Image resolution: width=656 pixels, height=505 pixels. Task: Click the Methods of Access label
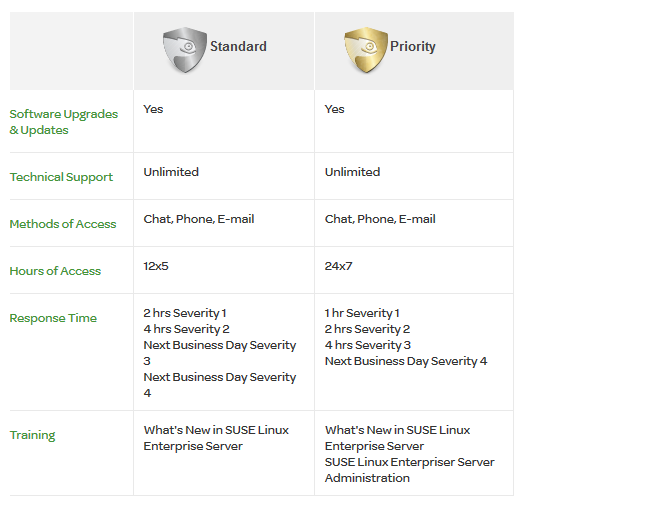(63, 224)
